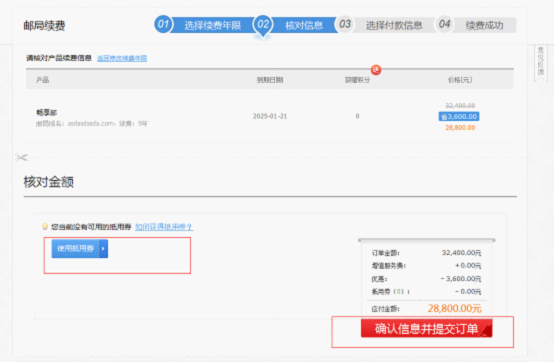The width and height of the screenshot is (555, 362).
Task: Select the 续费成功 step tab
Action: coord(484,25)
